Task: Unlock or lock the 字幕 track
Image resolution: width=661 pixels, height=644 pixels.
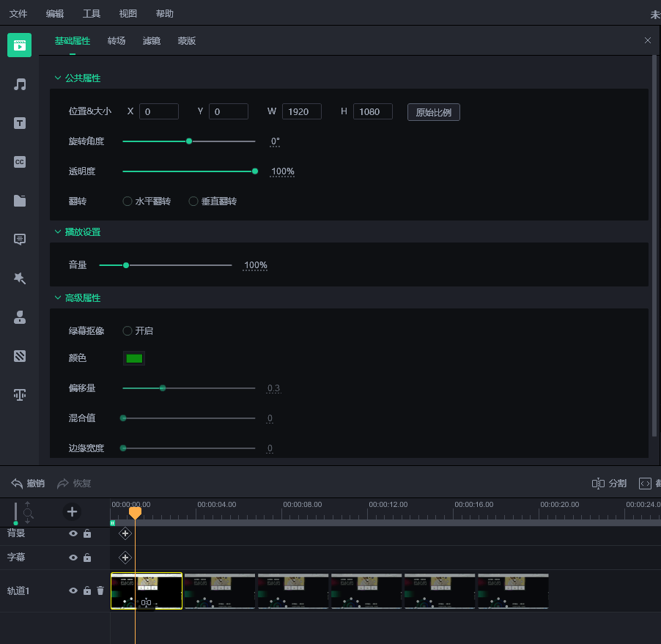Action: tap(87, 558)
